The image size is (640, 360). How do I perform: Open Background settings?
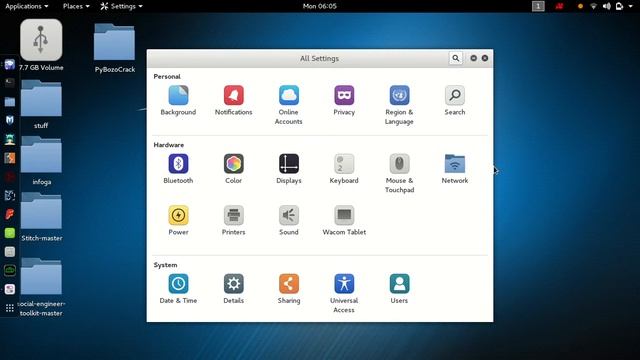coord(178,100)
